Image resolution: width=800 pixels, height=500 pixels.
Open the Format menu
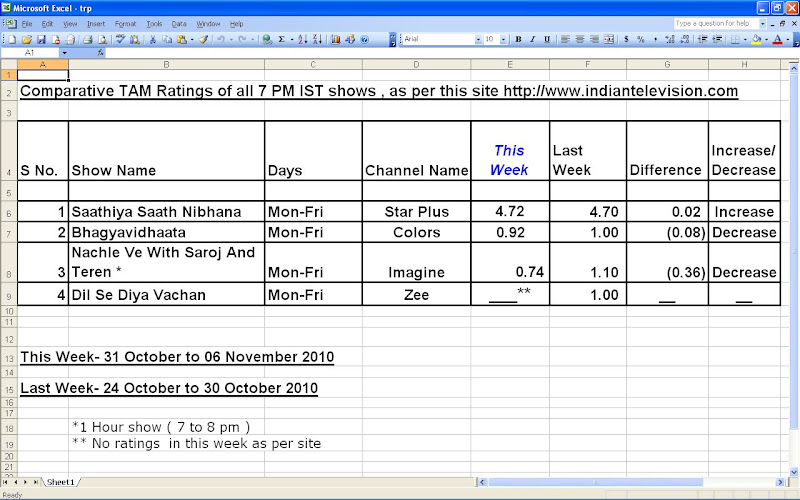[x=126, y=24]
